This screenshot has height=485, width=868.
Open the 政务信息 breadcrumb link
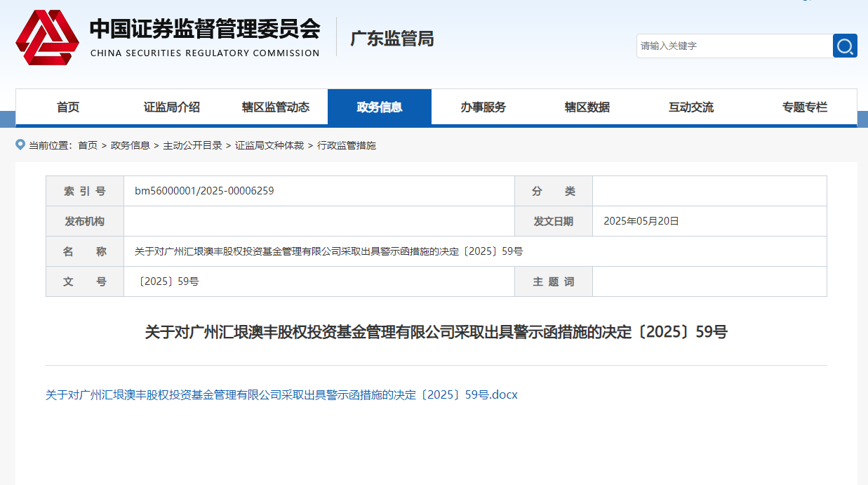point(130,146)
